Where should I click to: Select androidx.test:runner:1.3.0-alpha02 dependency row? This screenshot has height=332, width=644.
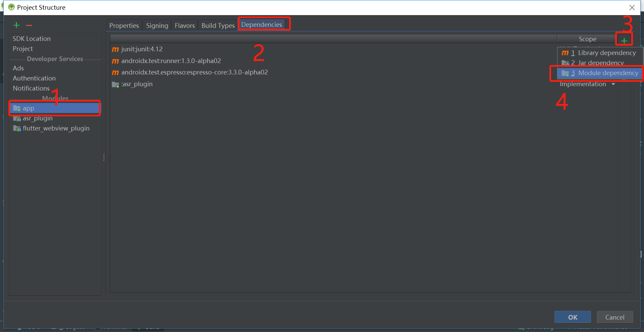click(x=334, y=61)
